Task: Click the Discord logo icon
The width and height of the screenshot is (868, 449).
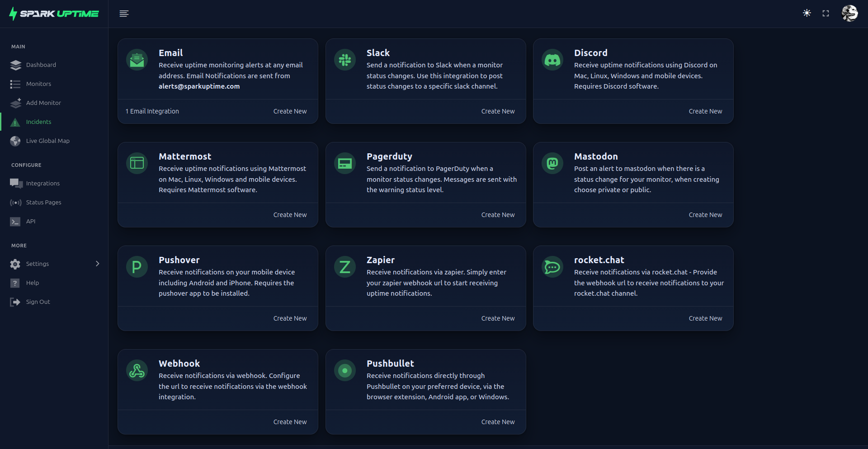Action: (552, 60)
